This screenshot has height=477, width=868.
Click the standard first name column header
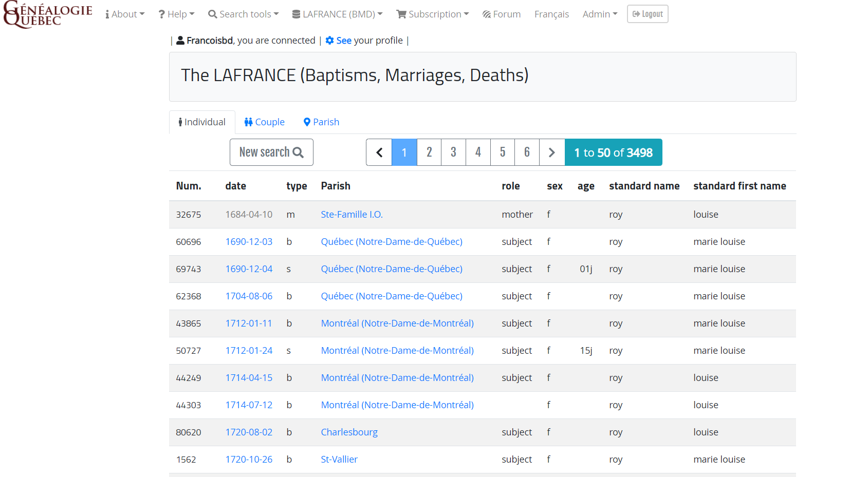coord(740,186)
